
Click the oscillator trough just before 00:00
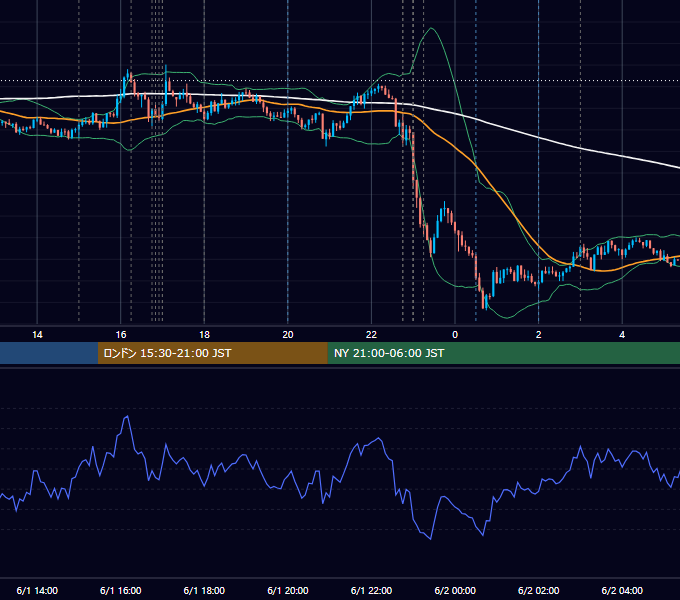pos(430,538)
